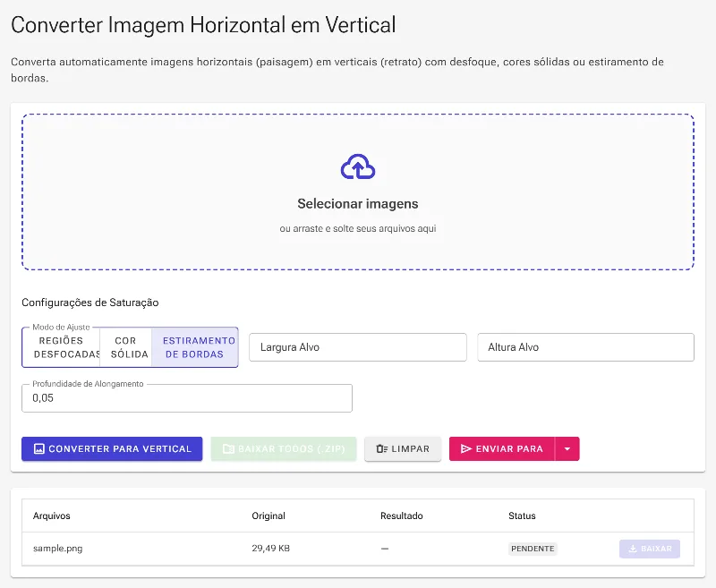Click the sample.png file name
The height and width of the screenshot is (588, 716).
(x=57, y=549)
